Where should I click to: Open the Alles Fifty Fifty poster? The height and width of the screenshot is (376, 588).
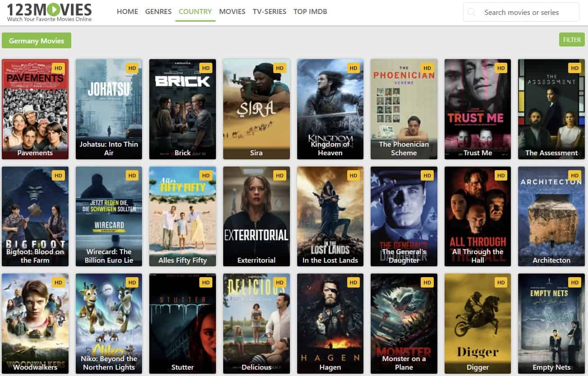pyautogui.click(x=183, y=216)
